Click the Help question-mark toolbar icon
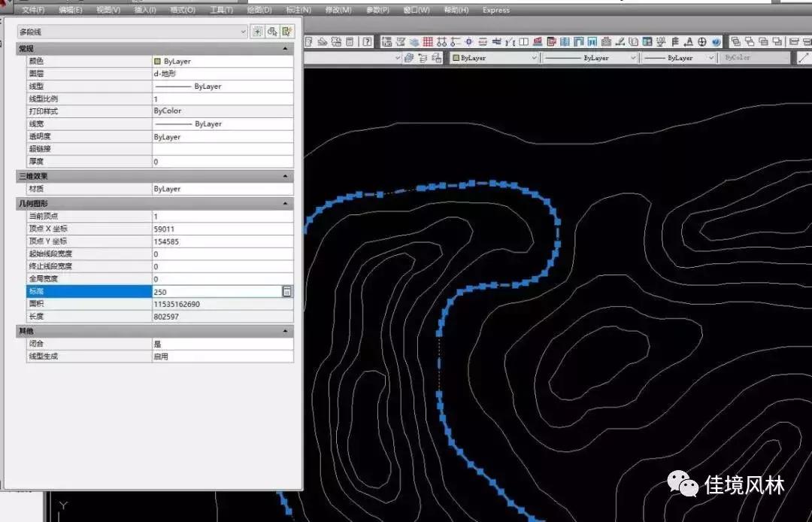Viewport: 812px width, 522px height. click(x=368, y=41)
